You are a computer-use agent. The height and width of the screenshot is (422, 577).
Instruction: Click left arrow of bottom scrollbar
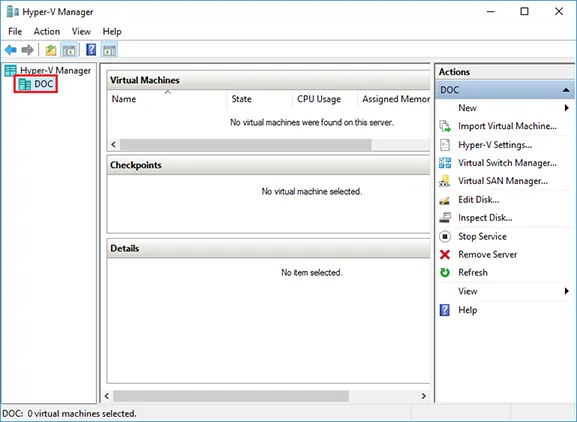tap(107, 396)
